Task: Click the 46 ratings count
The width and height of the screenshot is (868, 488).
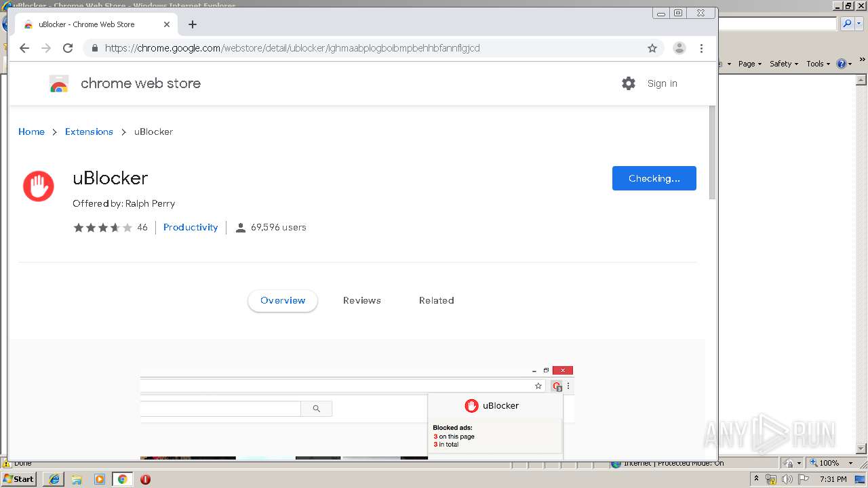Action: [142, 228]
